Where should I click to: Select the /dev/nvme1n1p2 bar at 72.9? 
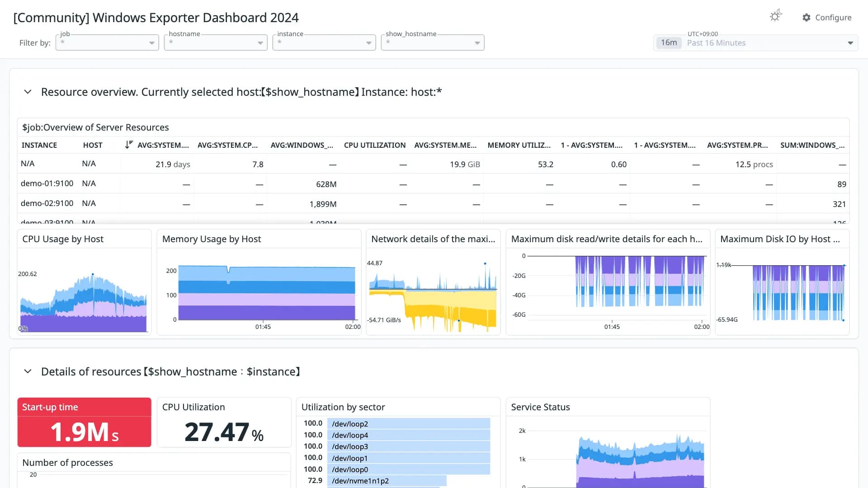(x=387, y=481)
